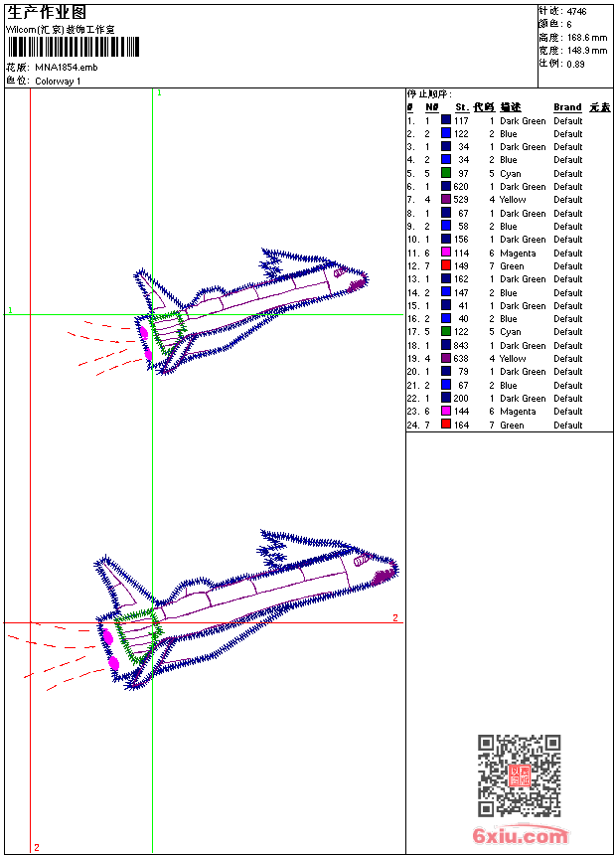Click the Cyan description in row 17
Screen dimensions: 616x855
[x=511, y=332]
